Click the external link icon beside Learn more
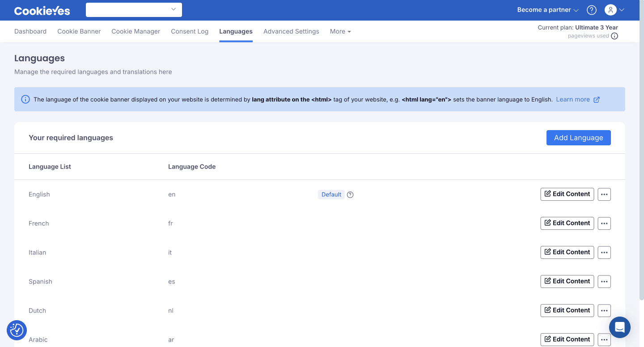Screen dimensions: 644x347 click(x=596, y=100)
